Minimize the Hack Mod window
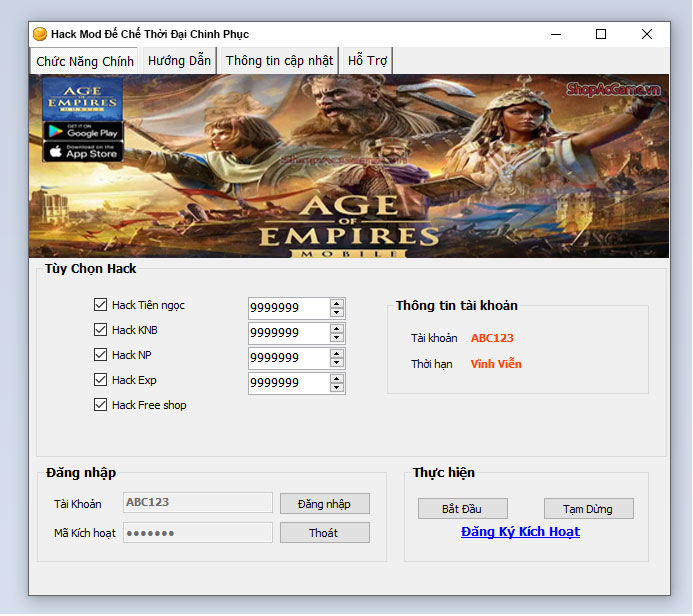693x616 pixels. click(556, 34)
